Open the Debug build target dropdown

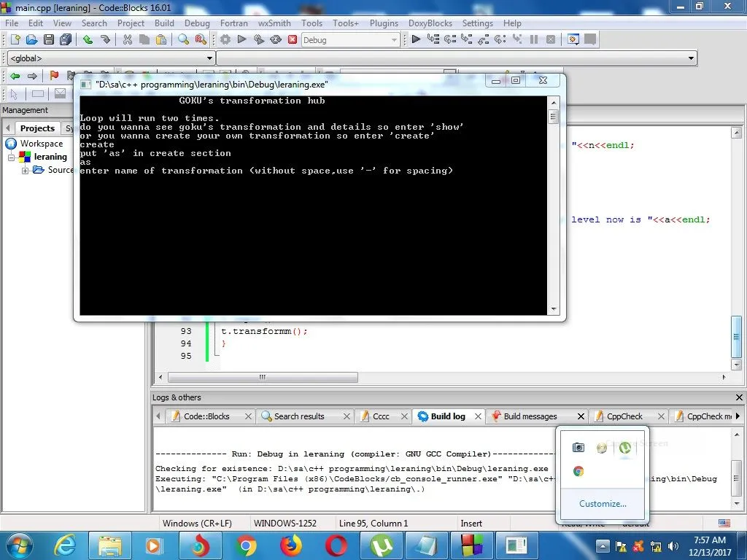tap(350, 40)
